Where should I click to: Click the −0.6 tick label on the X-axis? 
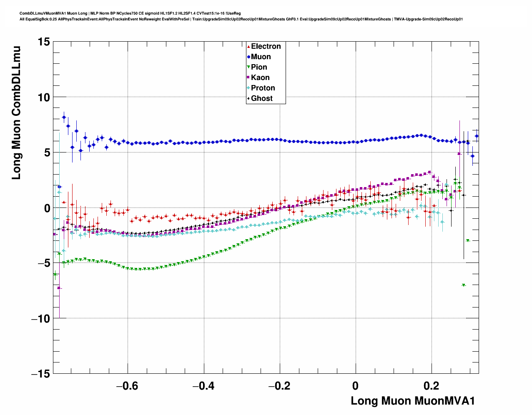[127, 386]
